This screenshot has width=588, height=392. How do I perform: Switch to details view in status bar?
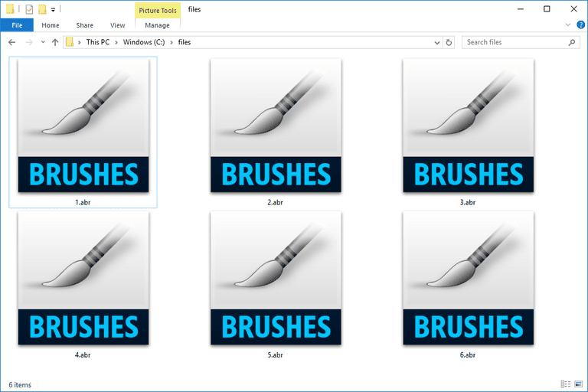tap(566, 384)
